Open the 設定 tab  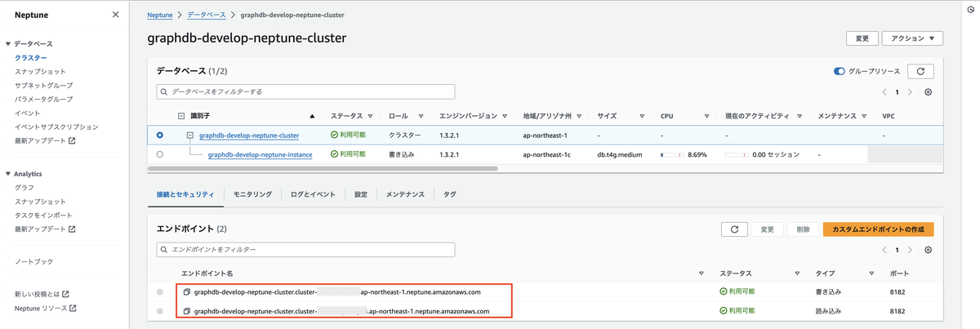pyautogui.click(x=361, y=195)
